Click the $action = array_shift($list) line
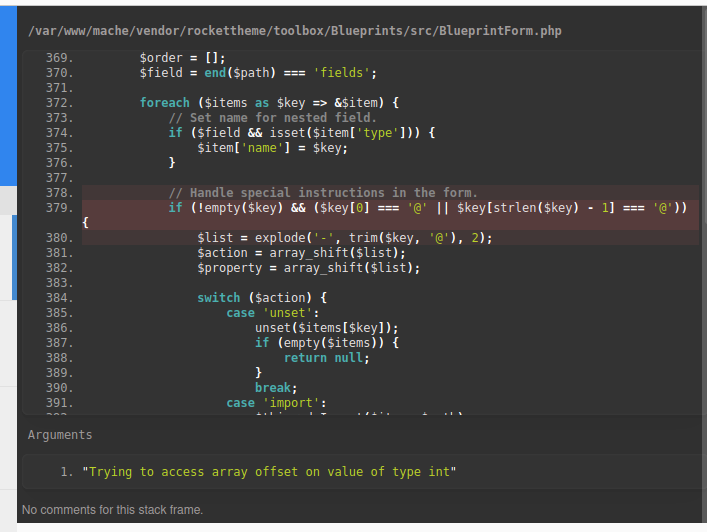The width and height of the screenshot is (707, 532). tap(301, 252)
